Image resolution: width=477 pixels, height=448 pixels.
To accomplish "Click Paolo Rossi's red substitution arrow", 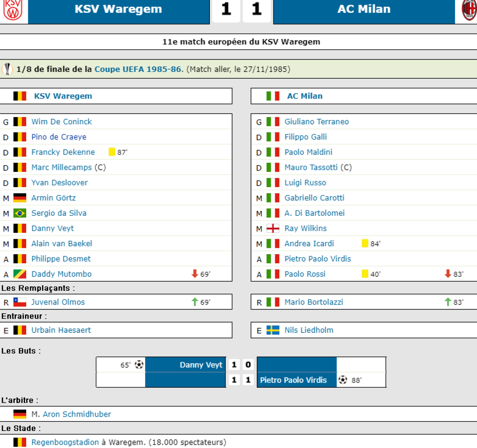I will (448, 274).
